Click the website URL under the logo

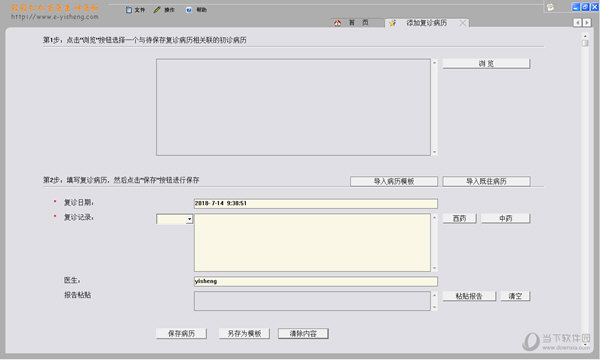click(x=55, y=17)
